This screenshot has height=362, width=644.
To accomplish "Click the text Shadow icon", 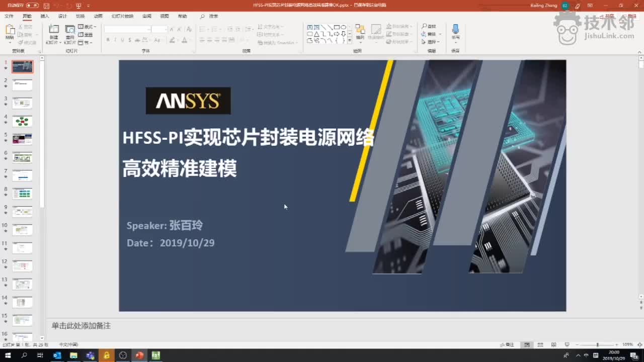I will coord(130,40).
